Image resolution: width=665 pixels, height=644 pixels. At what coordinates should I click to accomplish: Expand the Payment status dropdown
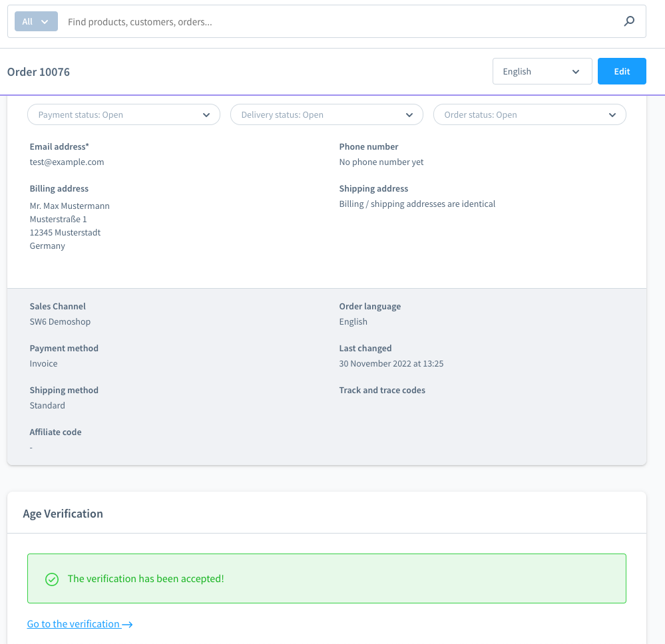tap(124, 114)
